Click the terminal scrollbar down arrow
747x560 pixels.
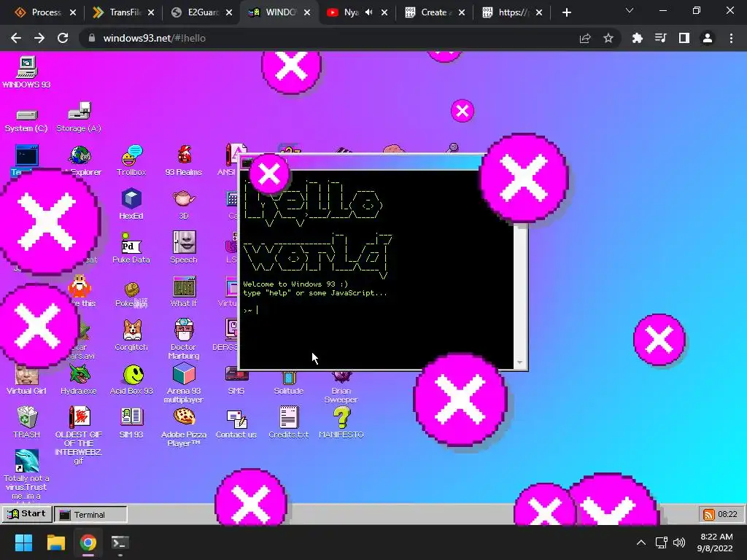click(519, 363)
